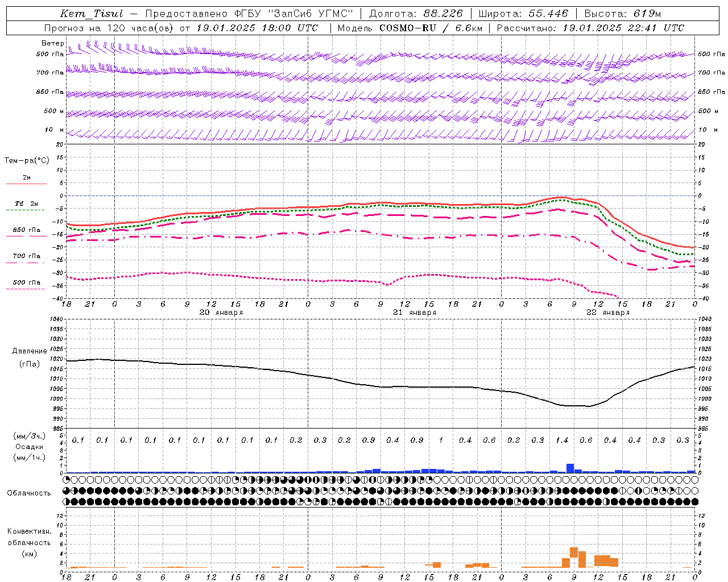Click the date label 21 января
This screenshot has height=582, width=728.
point(415,313)
